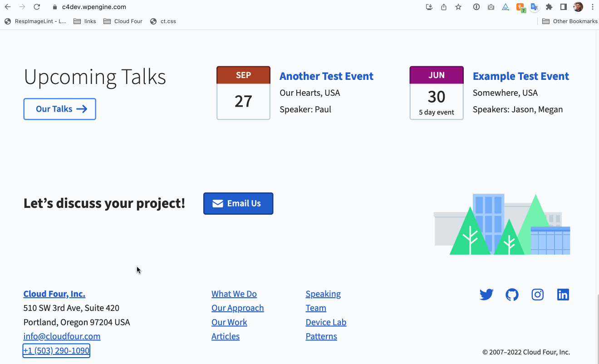Open the What We Do footer link
The height and width of the screenshot is (364, 599).
point(234,294)
